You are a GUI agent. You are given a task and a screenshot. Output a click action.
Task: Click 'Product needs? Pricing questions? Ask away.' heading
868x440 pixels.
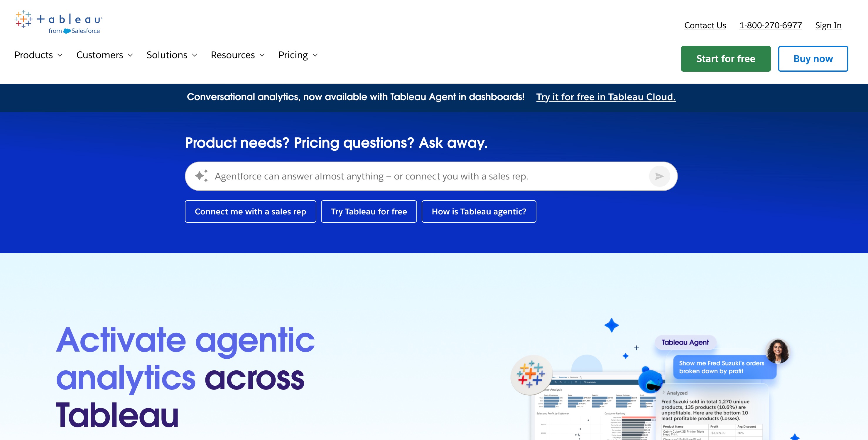336,143
